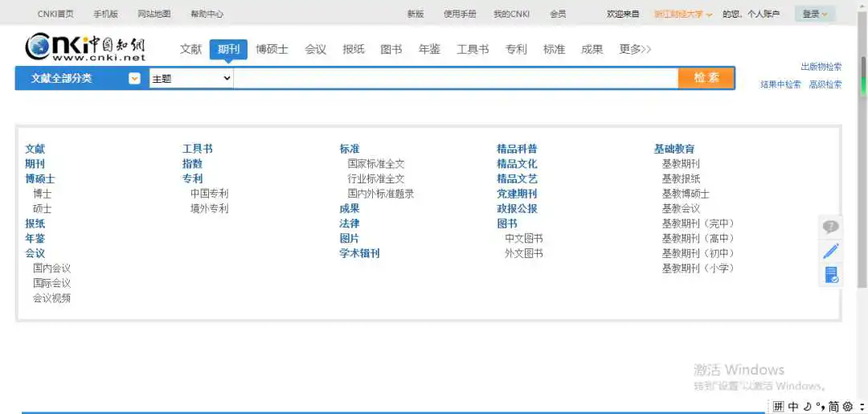Viewport: 868px width, 414px height.
Task: Click the IME 简 simplified-Chinese toggle
Action: pos(833,407)
